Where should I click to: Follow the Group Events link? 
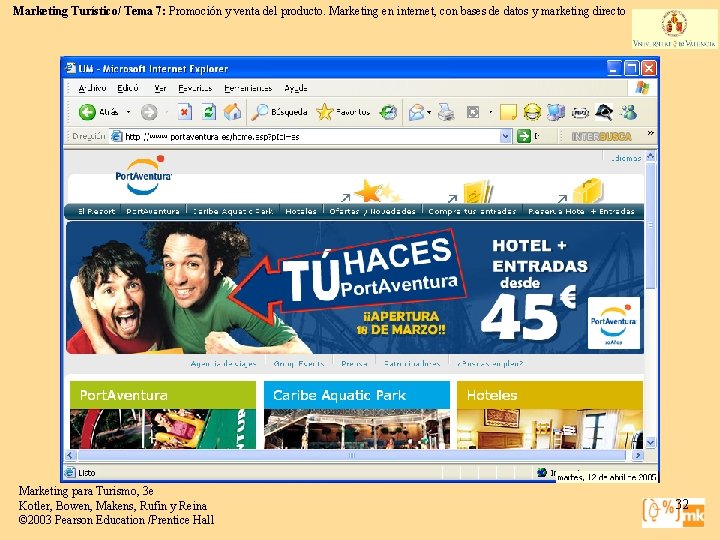point(298,364)
